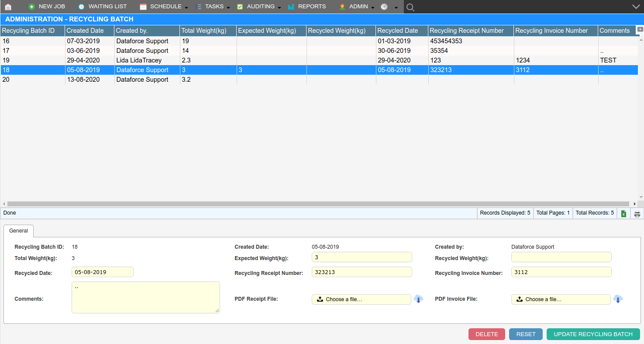Open the Waiting List page

click(x=103, y=7)
